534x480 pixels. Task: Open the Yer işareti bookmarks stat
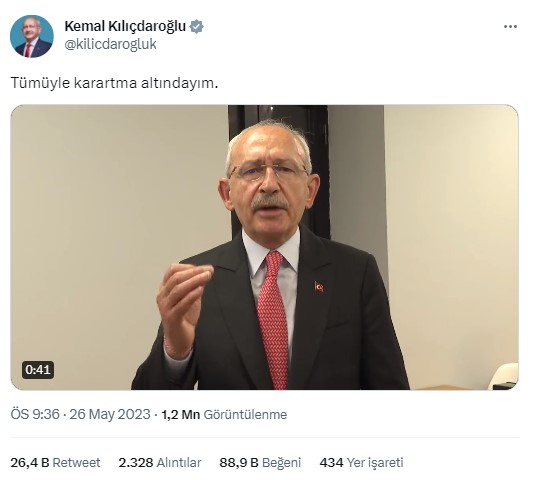coord(375,463)
